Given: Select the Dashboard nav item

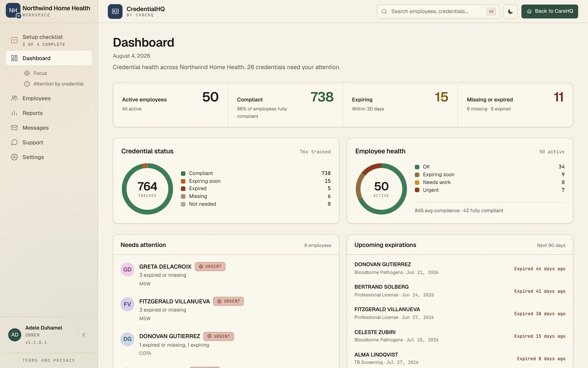Looking at the screenshot, I should click(49, 58).
